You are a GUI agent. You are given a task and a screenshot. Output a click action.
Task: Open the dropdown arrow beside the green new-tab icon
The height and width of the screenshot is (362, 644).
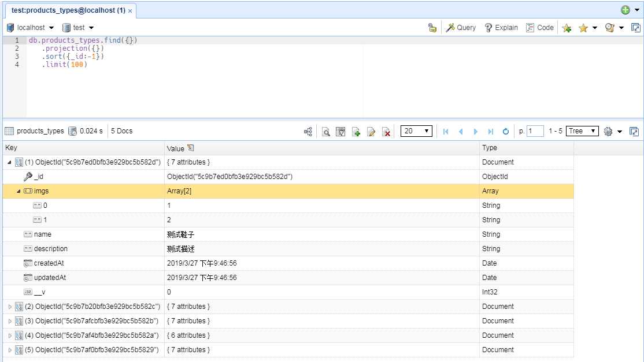pos(637,10)
